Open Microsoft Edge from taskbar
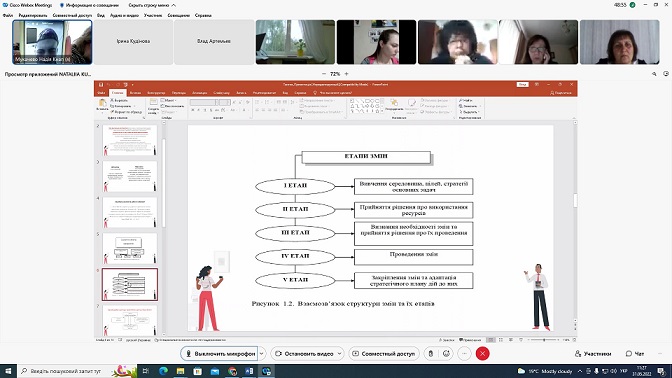This screenshot has width=672, height=378. click(x=163, y=371)
